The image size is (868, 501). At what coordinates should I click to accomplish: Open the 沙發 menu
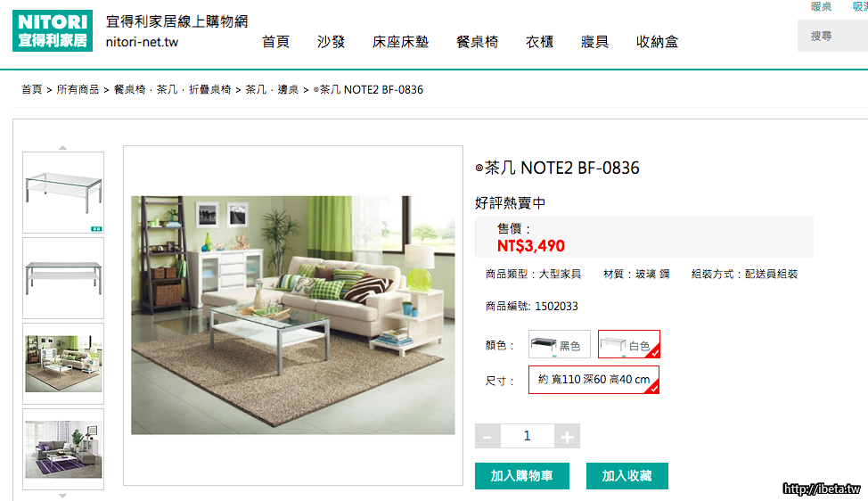[331, 42]
